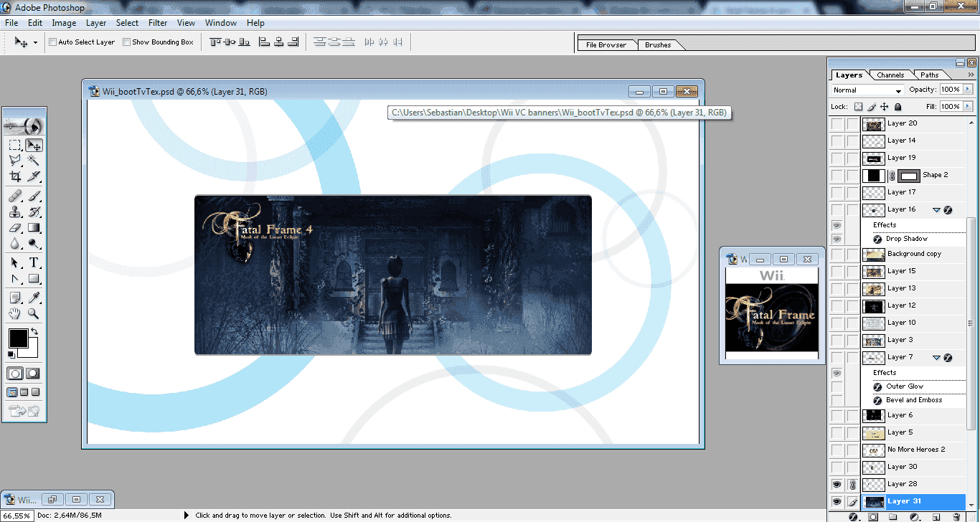Select the Type tool

pyautogui.click(x=34, y=263)
